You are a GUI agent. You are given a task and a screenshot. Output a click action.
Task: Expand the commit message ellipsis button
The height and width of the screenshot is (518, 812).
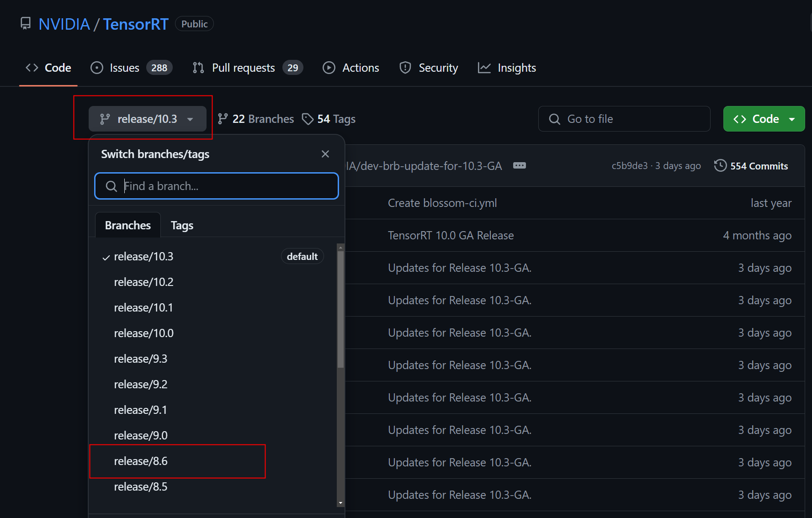tap(520, 165)
